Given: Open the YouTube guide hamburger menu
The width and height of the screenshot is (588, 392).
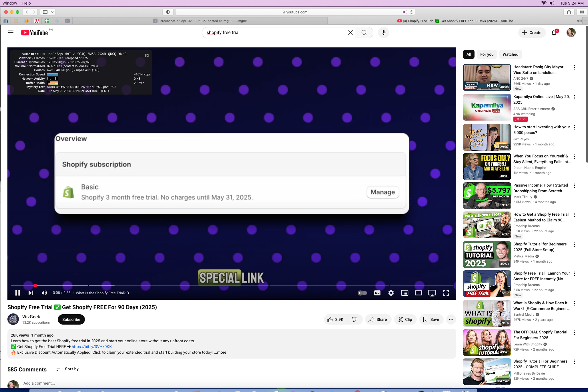Looking at the screenshot, I should [11, 33].
